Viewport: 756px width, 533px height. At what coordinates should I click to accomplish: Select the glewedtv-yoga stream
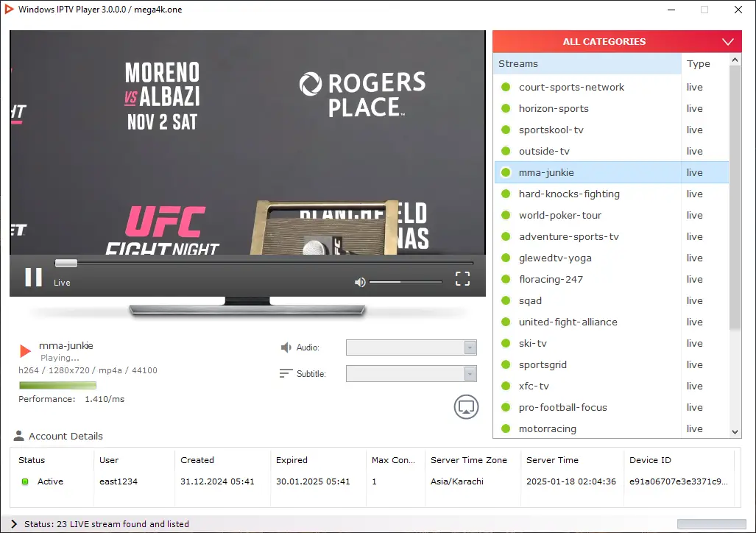coord(612,258)
